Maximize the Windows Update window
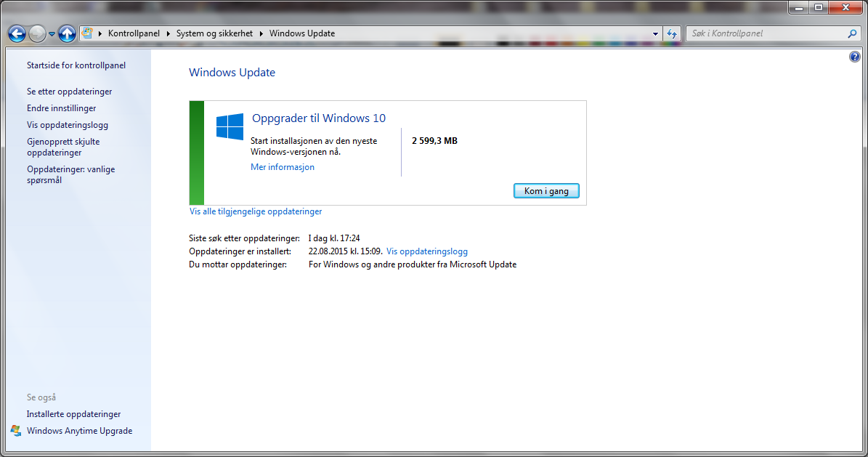This screenshot has width=868, height=457. pos(818,8)
